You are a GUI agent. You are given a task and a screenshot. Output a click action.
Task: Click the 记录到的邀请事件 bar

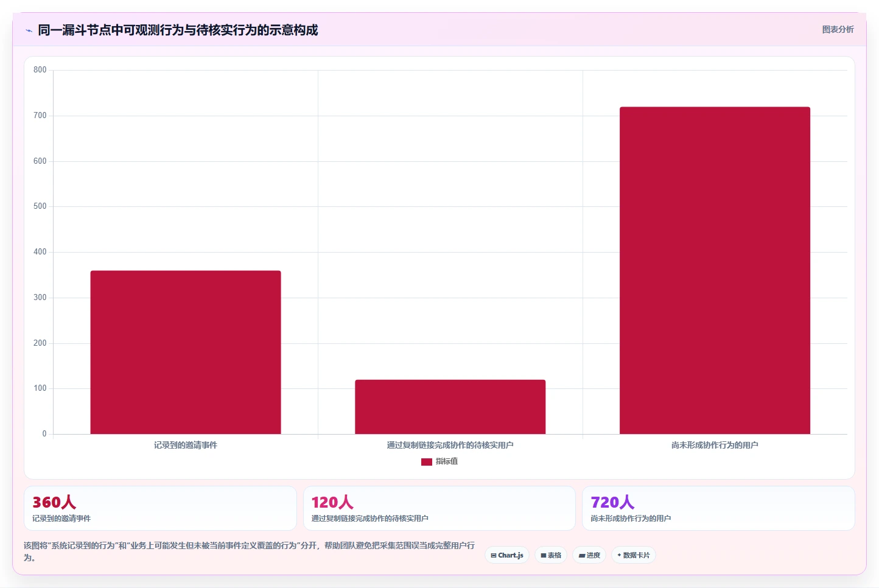pos(186,352)
